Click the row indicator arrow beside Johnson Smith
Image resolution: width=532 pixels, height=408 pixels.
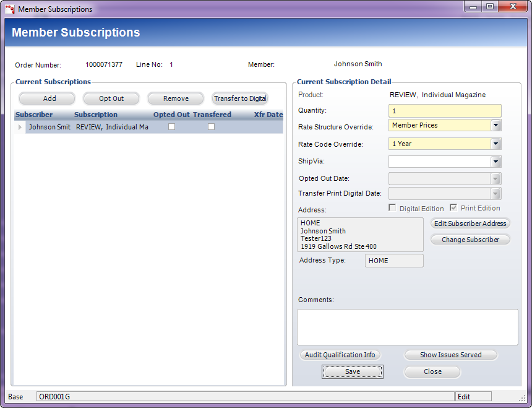coord(20,127)
